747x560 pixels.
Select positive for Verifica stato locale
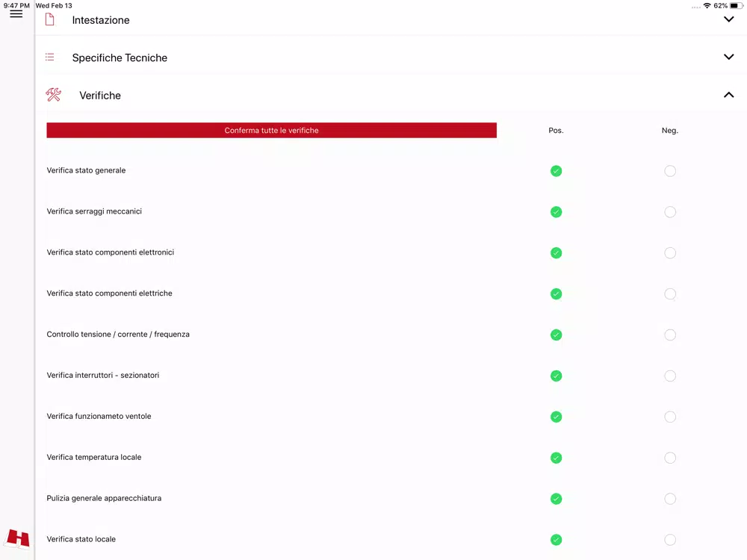(x=556, y=540)
